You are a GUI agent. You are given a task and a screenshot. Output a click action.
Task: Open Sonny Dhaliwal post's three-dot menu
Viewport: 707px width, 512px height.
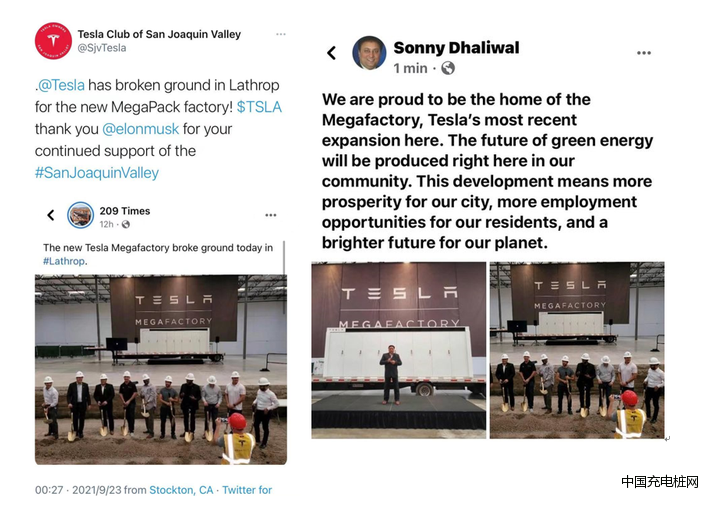(644, 53)
